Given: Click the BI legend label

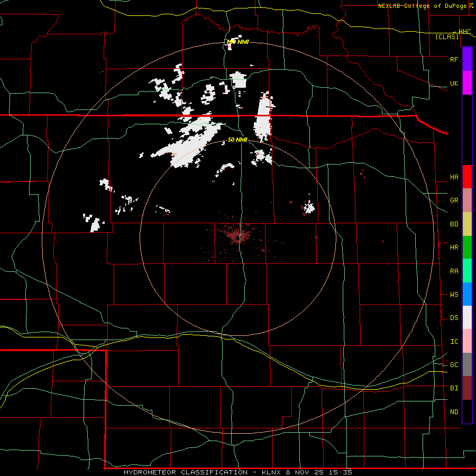Looking at the screenshot, I should point(454,388).
